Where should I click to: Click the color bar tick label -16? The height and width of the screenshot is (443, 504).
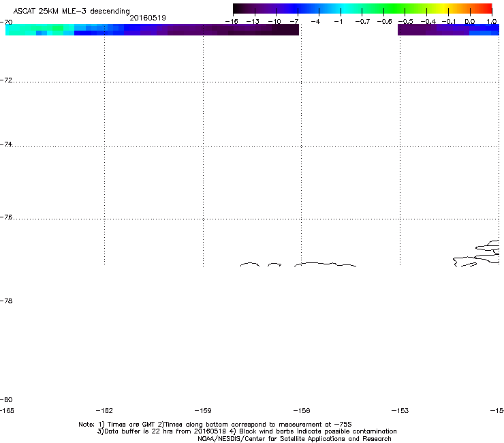232,22
